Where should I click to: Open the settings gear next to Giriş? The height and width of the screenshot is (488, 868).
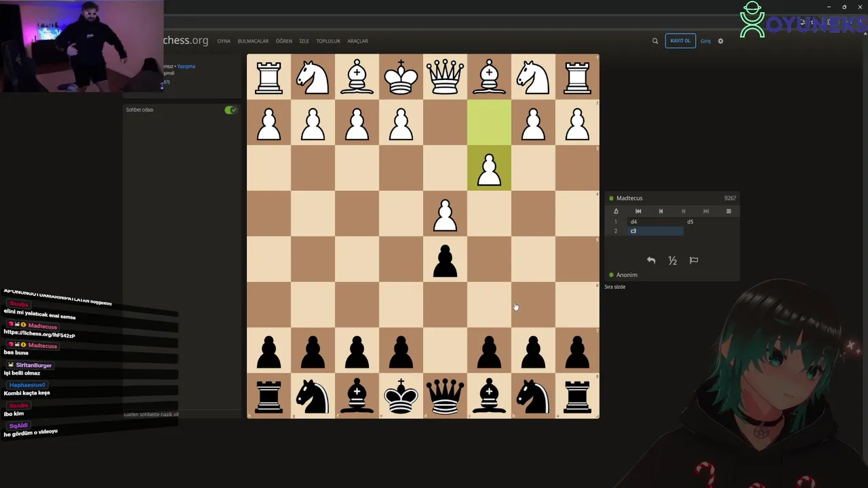click(720, 41)
